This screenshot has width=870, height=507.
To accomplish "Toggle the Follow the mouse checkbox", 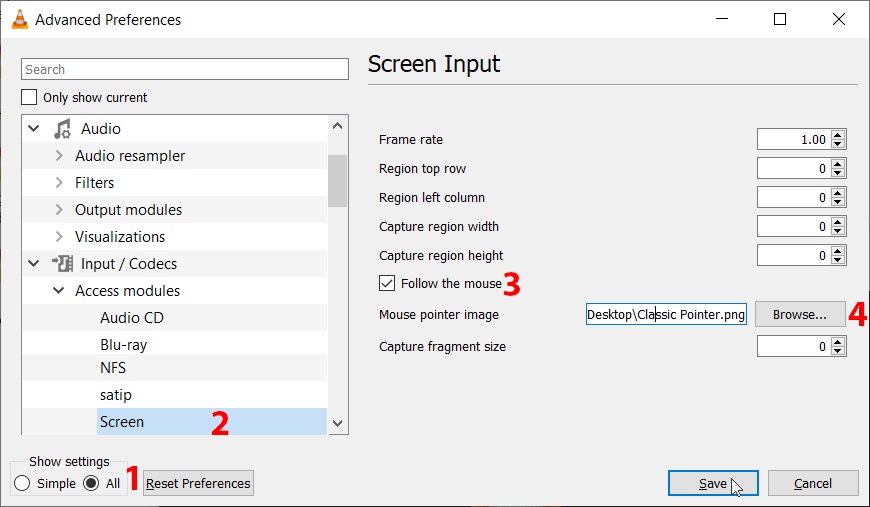I will (387, 284).
